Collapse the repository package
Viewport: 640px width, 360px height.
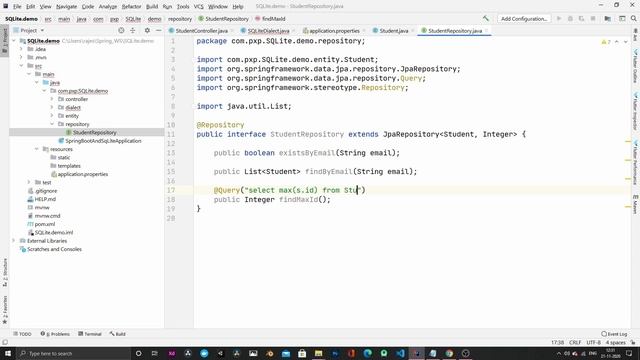click(52, 124)
